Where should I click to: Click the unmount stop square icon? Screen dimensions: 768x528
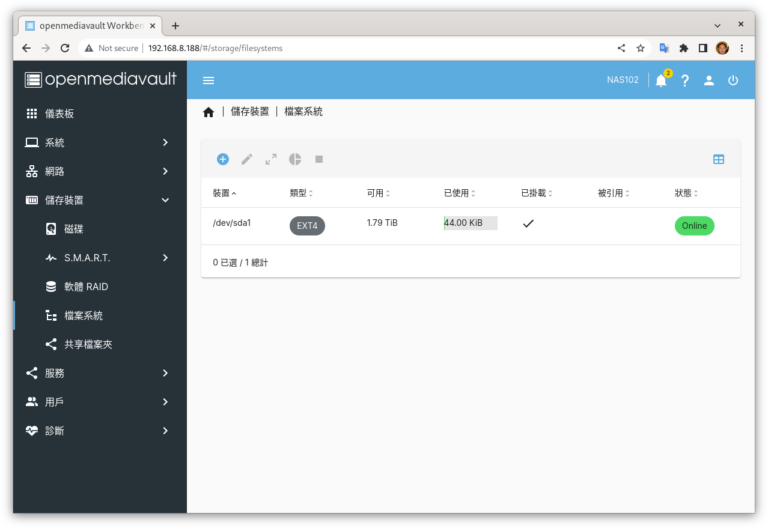tap(319, 159)
